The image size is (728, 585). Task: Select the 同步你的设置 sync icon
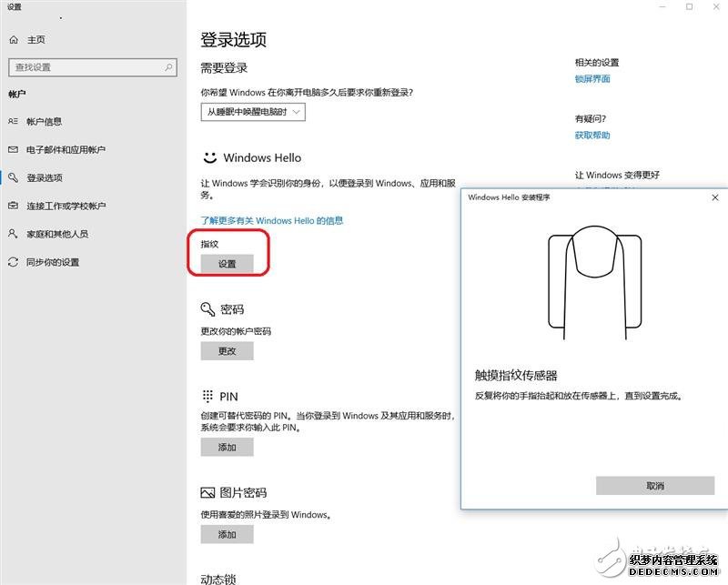[13, 262]
